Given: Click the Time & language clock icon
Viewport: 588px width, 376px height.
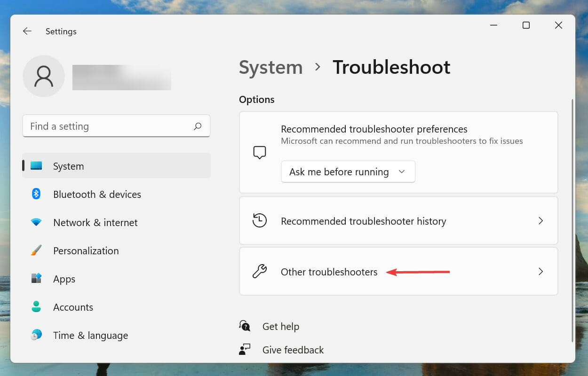Looking at the screenshot, I should [x=36, y=335].
